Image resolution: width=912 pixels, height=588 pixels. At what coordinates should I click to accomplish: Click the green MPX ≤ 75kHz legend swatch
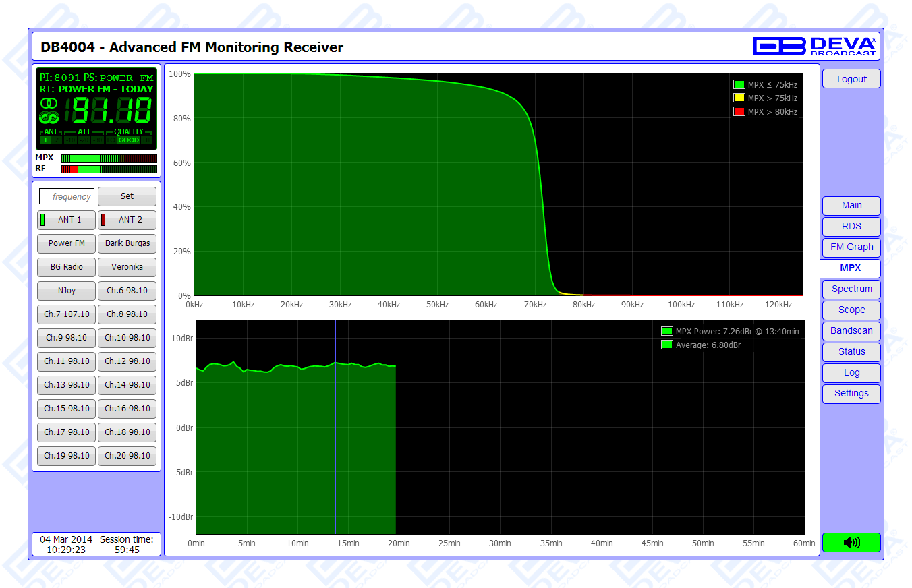[739, 85]
